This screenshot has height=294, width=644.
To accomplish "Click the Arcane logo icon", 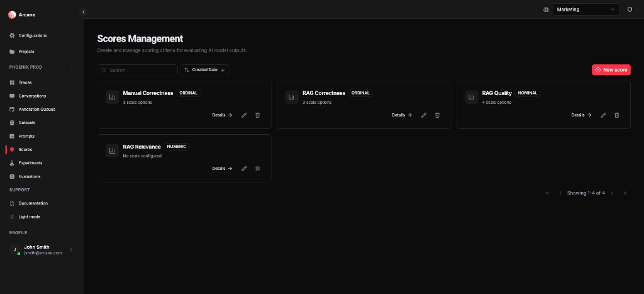I will click(12, 15).
